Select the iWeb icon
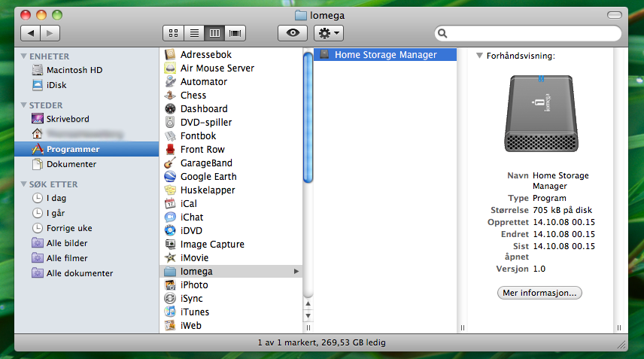This screenshot has height=359, width=644. (170, 325)
